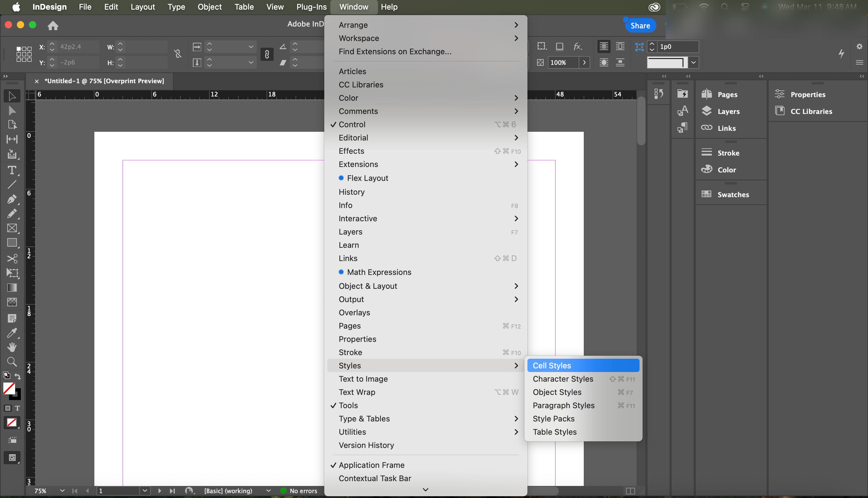Click the fill color swatch in toolbox
The image size is (868, 498).
pyautogui.click(x=9, y=389)
